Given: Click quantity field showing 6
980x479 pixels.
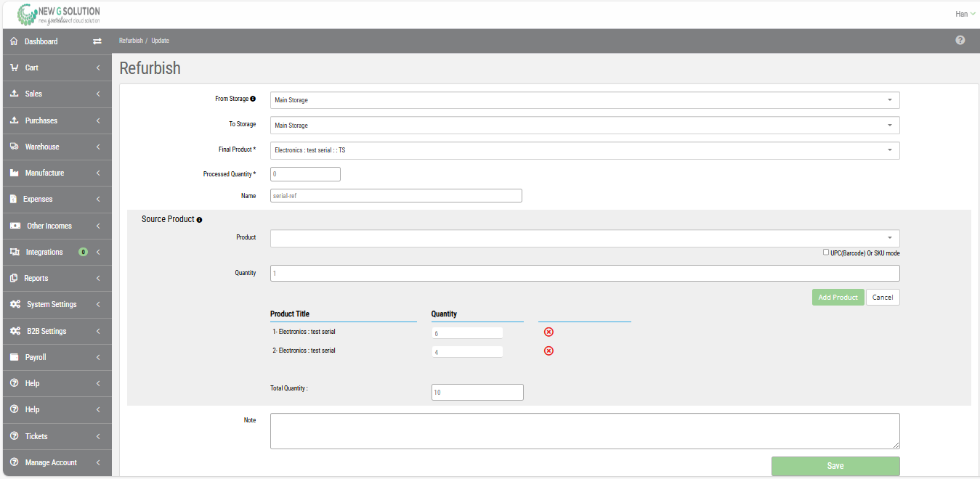Looking at the screenshot, I should 467,333.
